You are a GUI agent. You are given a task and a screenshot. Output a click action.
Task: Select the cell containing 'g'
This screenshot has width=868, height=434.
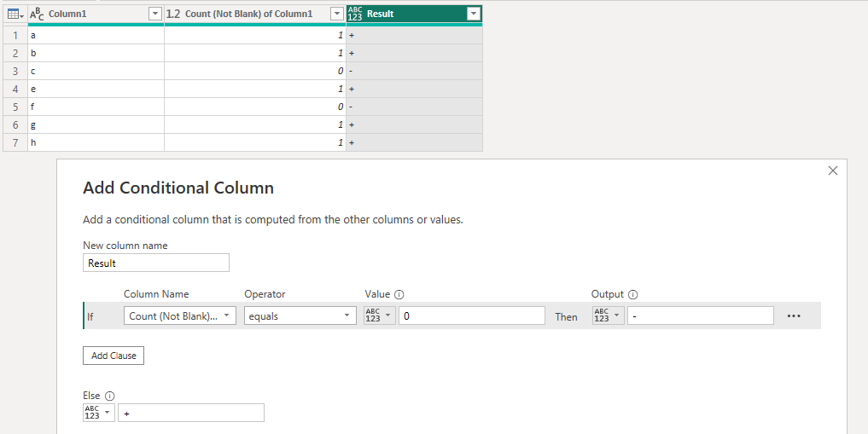coord(96,124)
